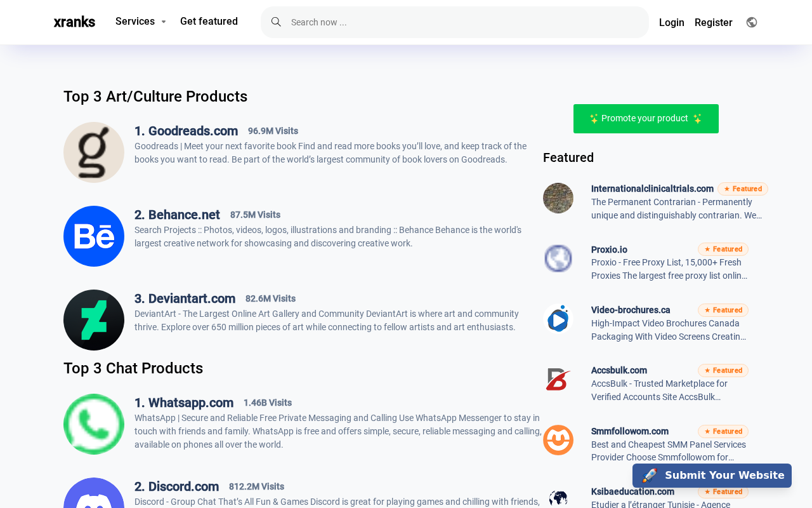Screen dimensions: 812x508
Task: Click the Behance 87.5M Visits text
Action: click(x=255, y=215)
